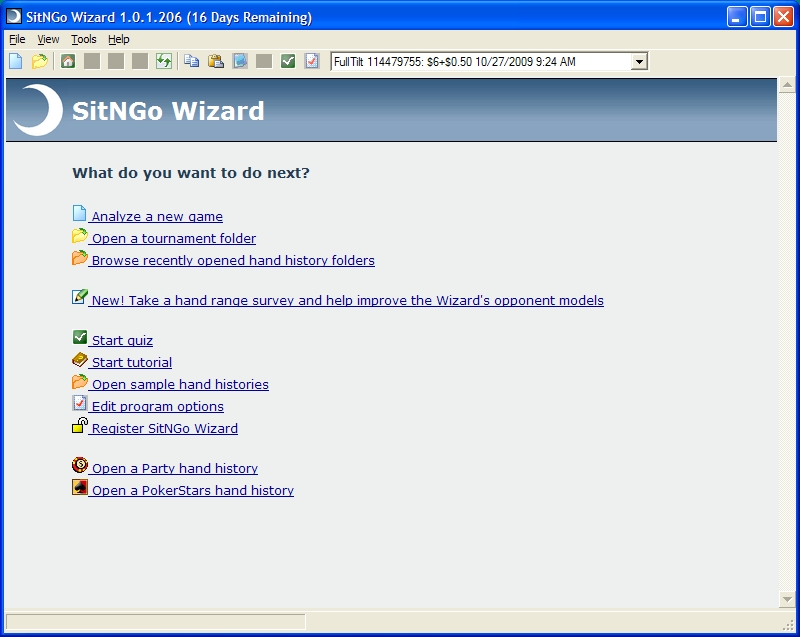
Task: Click the padlock icon beside Register SitNGo Wizard
Action: click(x=80, y=425)
